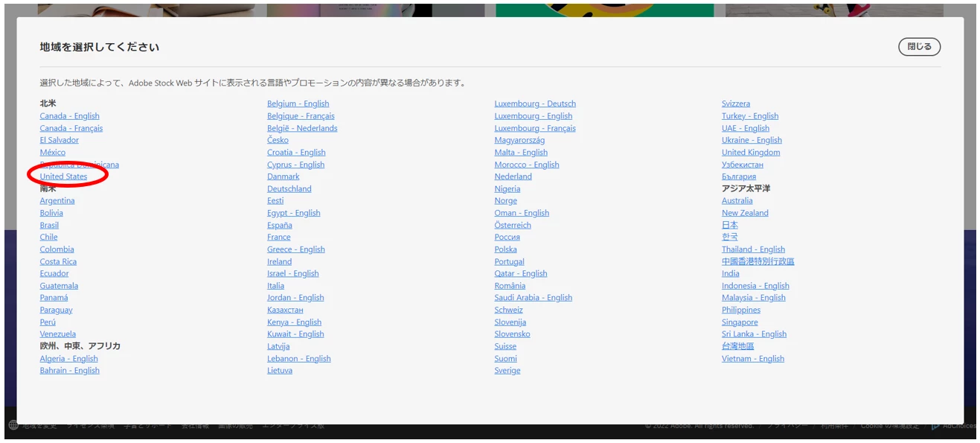Select España region link
The width and height of the screenshot is (980, 443).
280,225
